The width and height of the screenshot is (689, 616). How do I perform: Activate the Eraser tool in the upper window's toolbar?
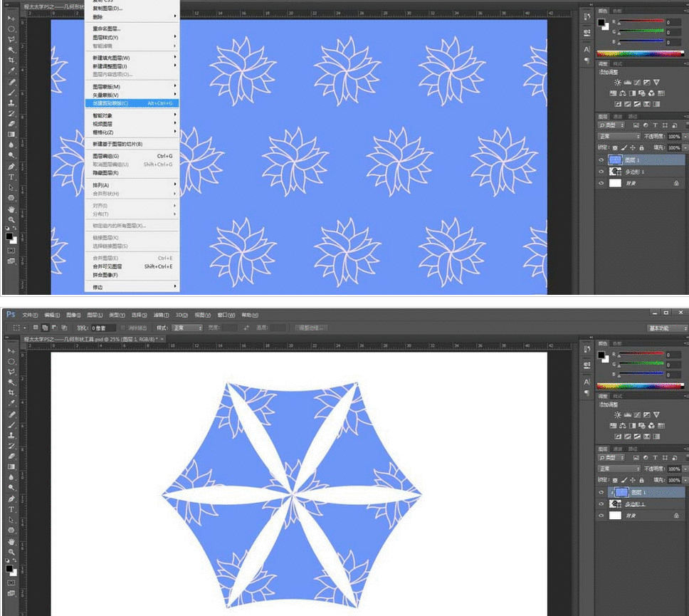click(11, 123)
